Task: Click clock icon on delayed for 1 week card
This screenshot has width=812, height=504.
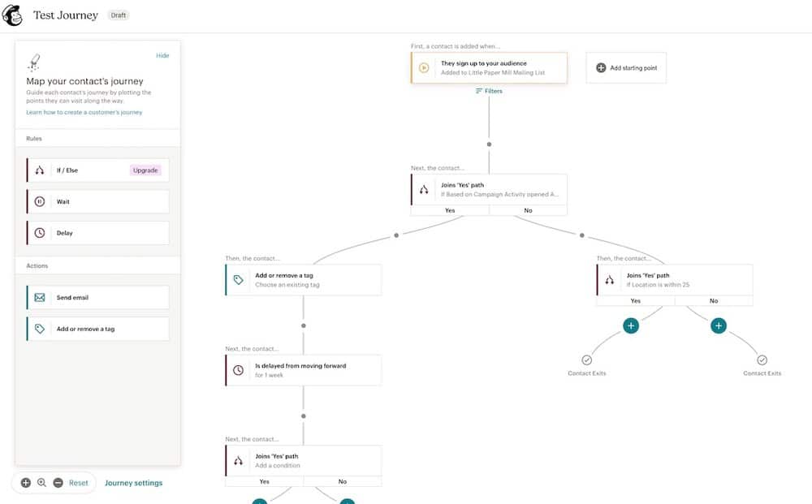Action: click(x=238, y=370)
